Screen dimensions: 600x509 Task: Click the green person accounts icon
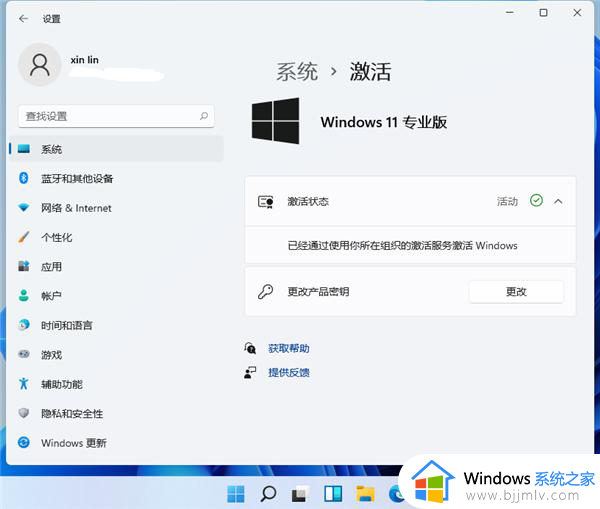[24, 295]
